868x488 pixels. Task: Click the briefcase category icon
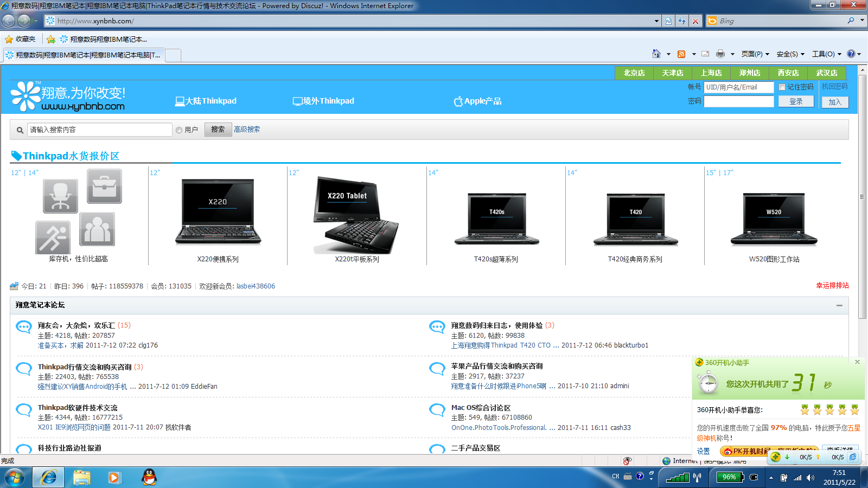[x=104, y=186]
